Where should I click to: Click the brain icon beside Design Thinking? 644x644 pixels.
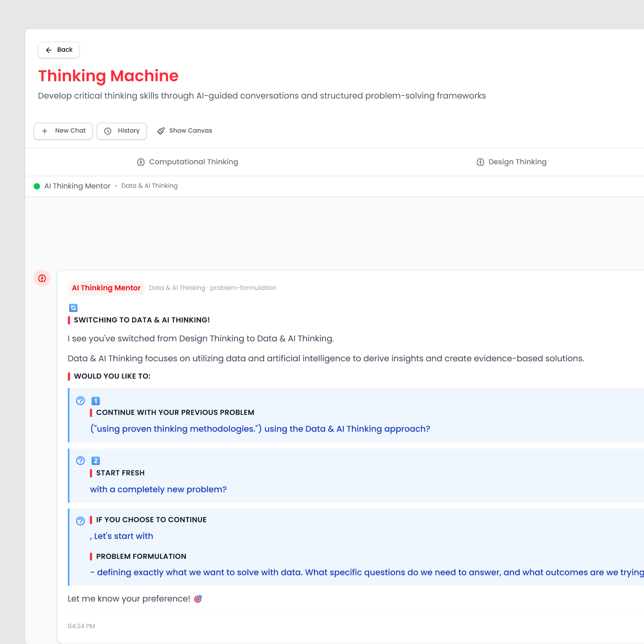(x=480, y=162)
